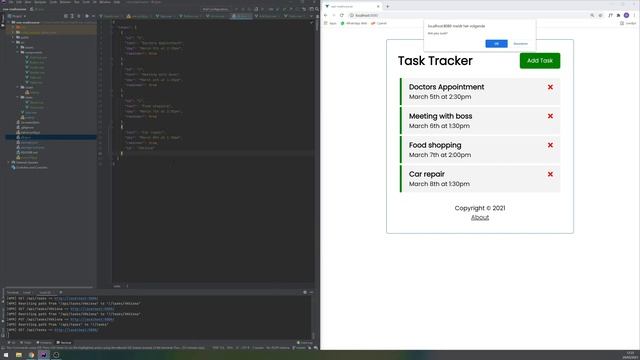The height and width of the screenshot is (360, 640).
Task: Open the WhatsApp Web bookmark
Action: 354,23
